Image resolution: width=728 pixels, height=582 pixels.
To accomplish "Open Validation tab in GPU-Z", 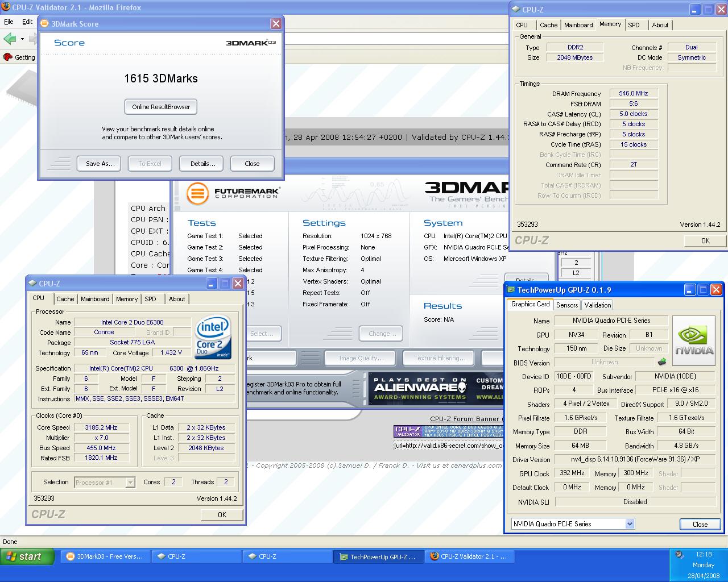I will pyautogui.click(x=598, y=305).
